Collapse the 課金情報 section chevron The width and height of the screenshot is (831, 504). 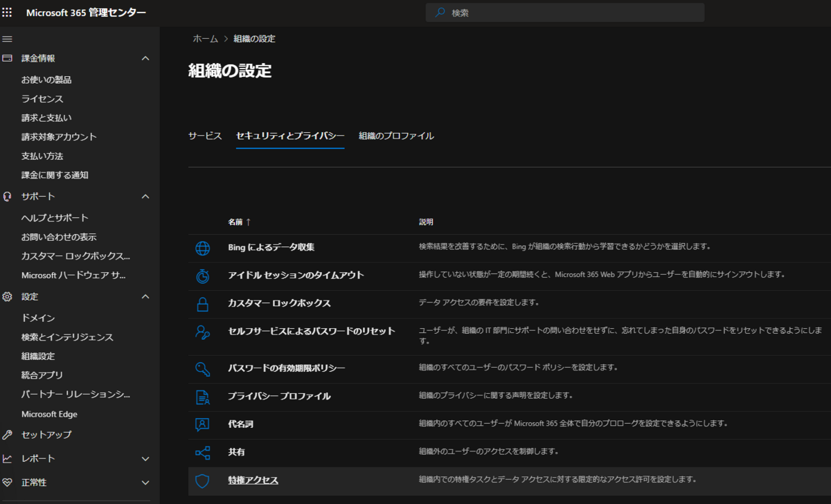(145, 58)
